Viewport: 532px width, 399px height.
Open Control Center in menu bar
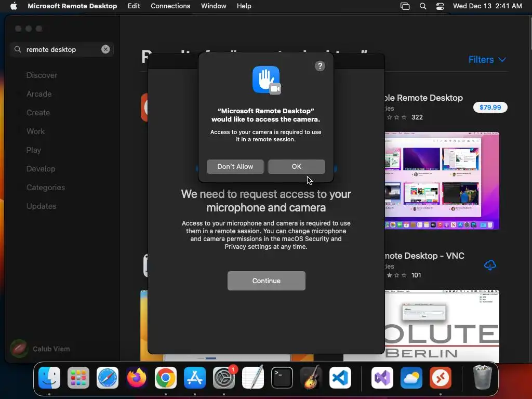440,6
